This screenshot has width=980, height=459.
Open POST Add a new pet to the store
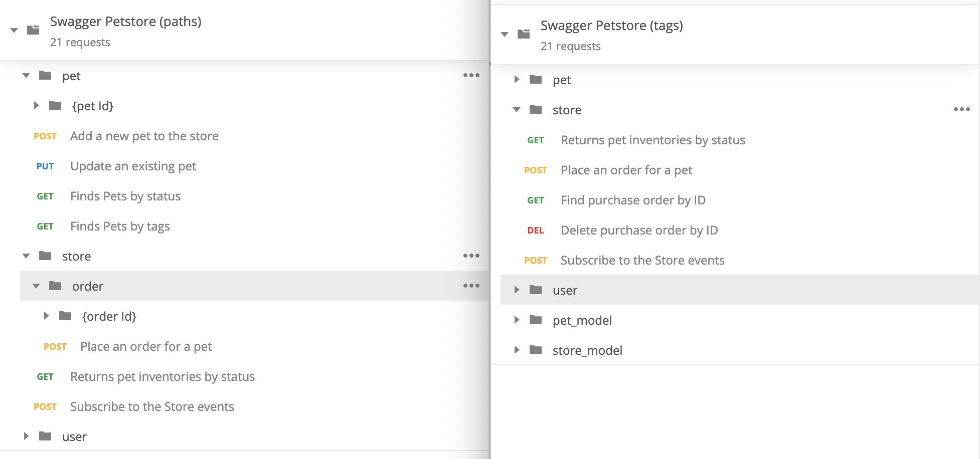pos(144,136)
